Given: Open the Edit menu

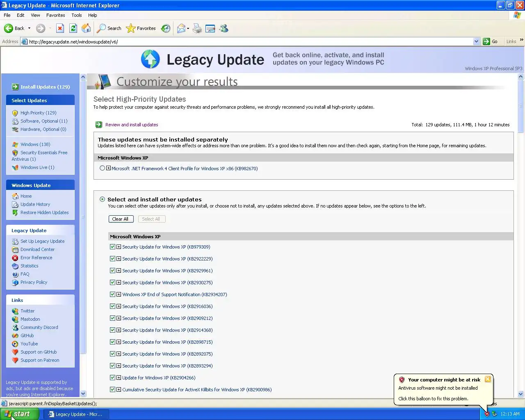Looking at the screenshot, I should pyautogui.click(x=21, y=15).
